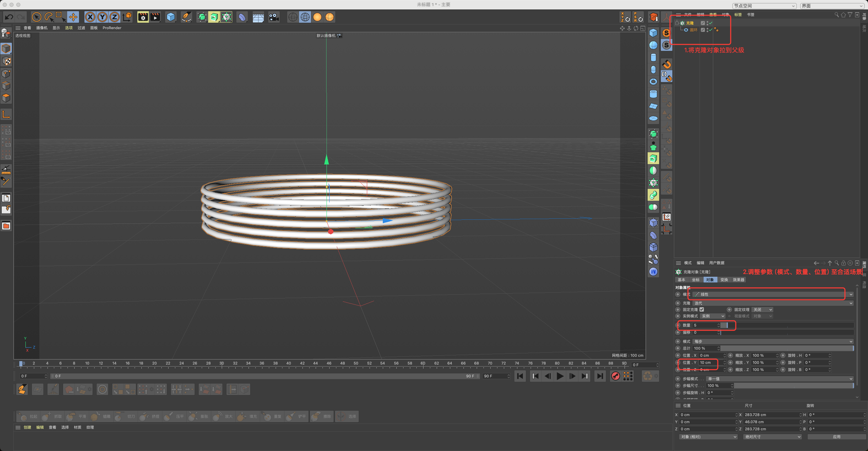Open the 实例模式 dropdown
This screenshot has width=868, height=451.
[x=712, y=316]
